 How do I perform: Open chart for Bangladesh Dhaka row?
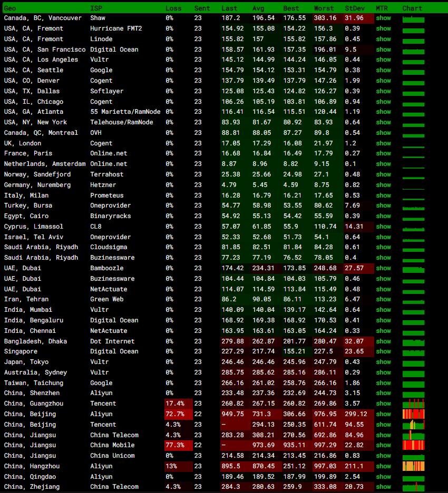[x=413, y=342]
